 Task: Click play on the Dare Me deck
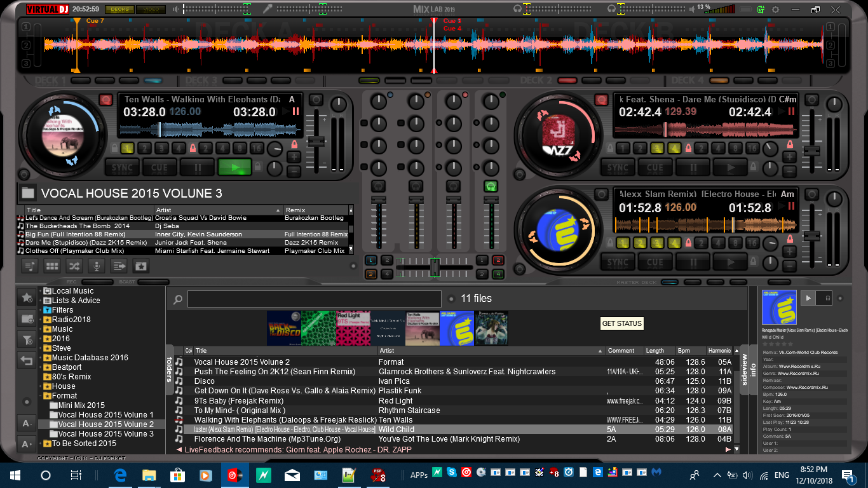coord(730,168)
